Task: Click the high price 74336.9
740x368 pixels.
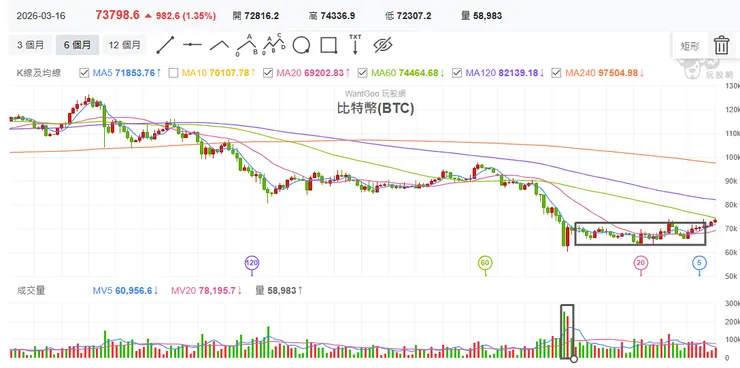Action: click(337, 16)
